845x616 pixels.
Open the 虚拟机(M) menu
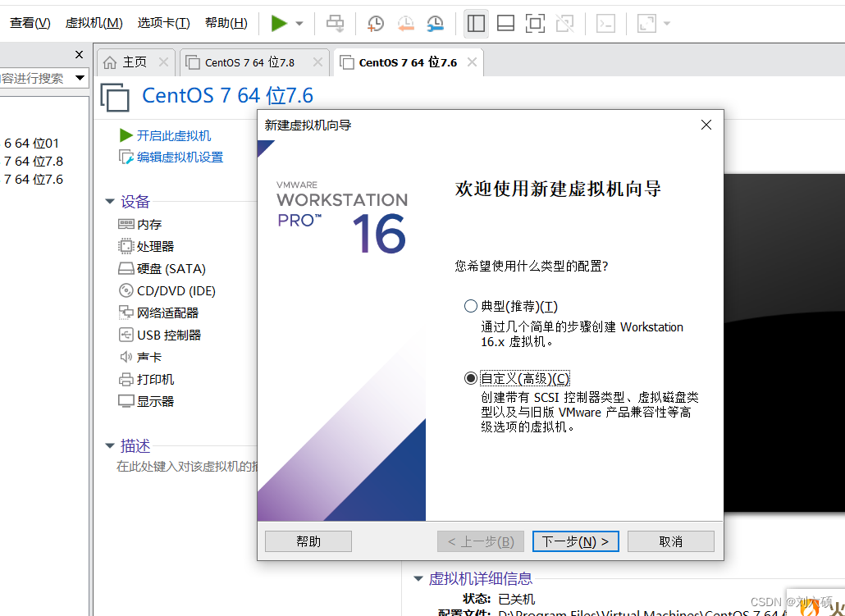(x=94, y=23)
